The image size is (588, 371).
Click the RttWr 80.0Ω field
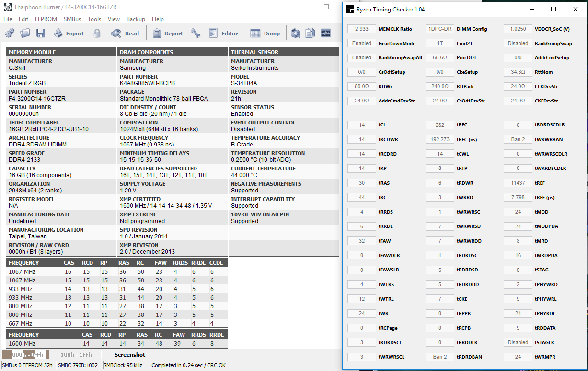tap(362, 87)
